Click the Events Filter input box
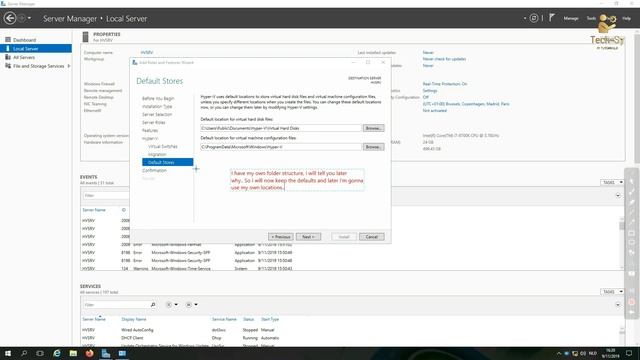Viewport: 640px width, 360px height. coord(105,196)
